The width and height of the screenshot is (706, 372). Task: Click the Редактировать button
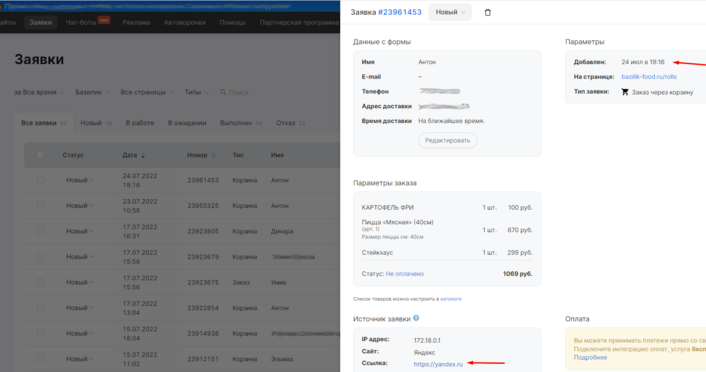click(447, 141)
